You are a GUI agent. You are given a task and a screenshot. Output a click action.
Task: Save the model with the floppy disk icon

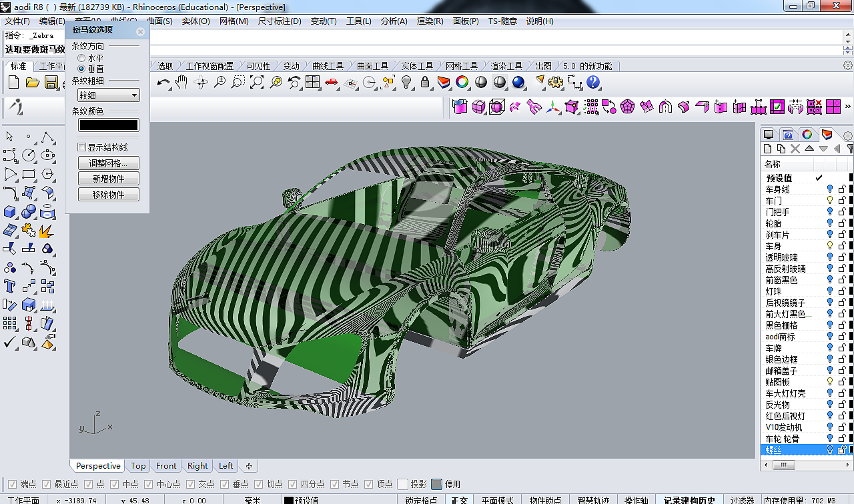click(x=51, y=82)
